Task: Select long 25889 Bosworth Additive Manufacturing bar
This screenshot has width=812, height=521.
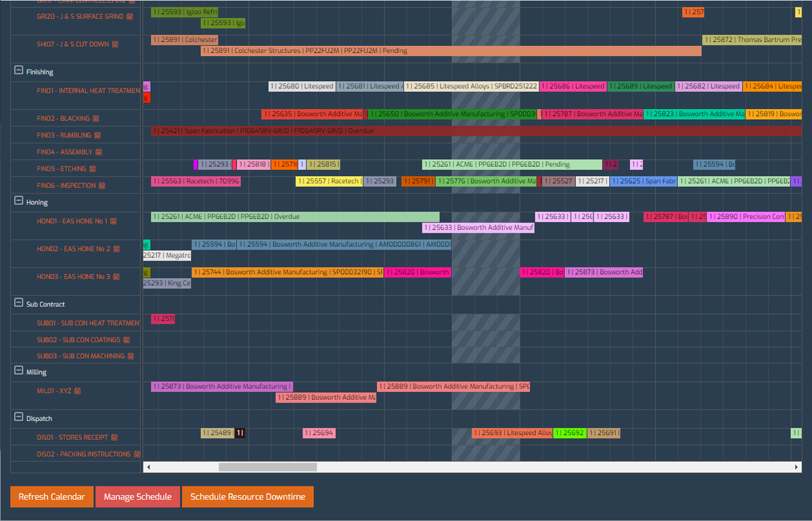Action: (453, 386)
